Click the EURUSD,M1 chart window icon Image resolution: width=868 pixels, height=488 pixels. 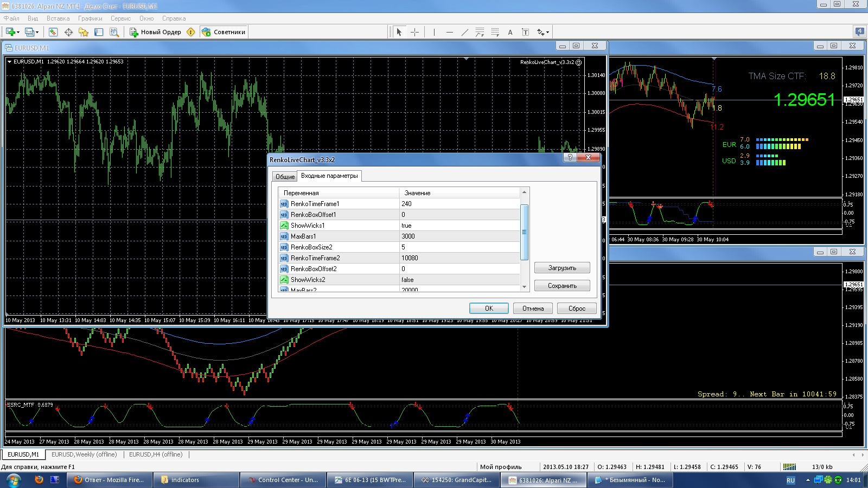tap(9, 48)
